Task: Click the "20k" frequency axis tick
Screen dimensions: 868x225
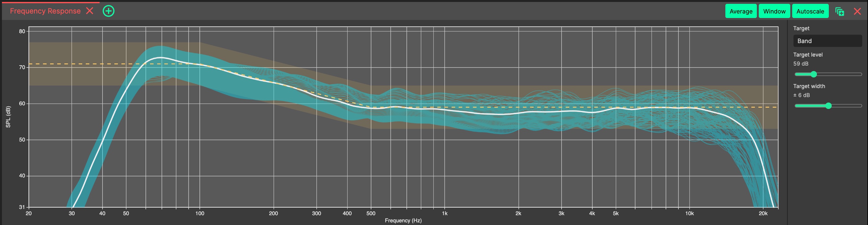Action: pyautogui.click(x=763, y=213)
